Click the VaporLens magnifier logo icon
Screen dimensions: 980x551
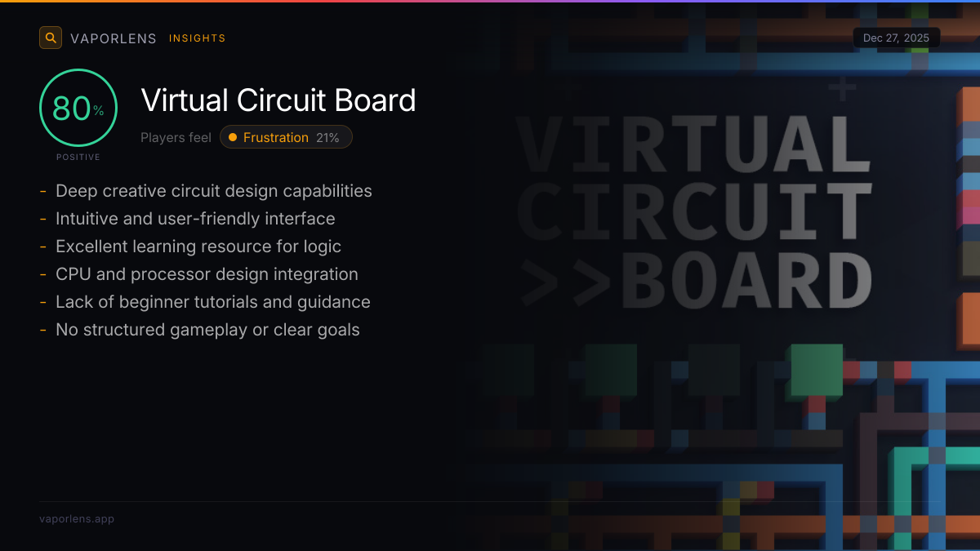tap(51, 38)
